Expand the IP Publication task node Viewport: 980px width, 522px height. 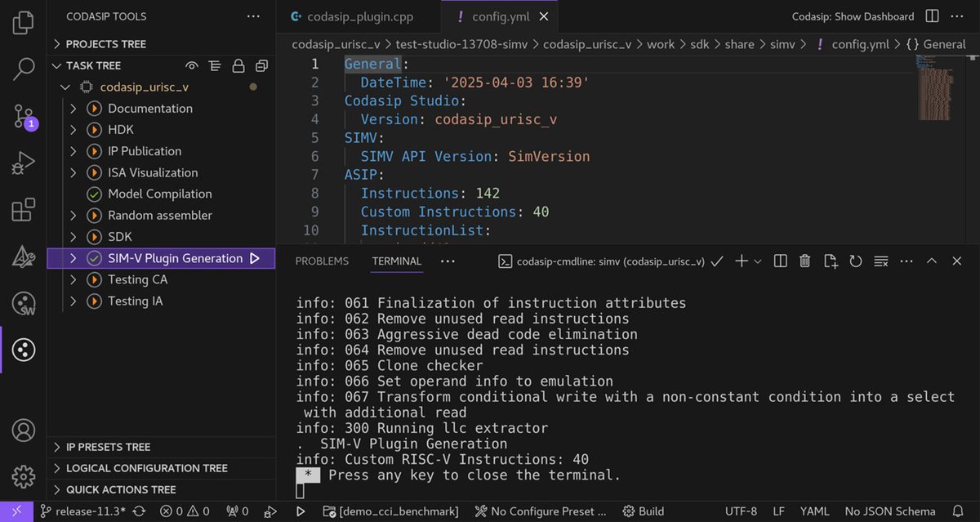[73, 151]
